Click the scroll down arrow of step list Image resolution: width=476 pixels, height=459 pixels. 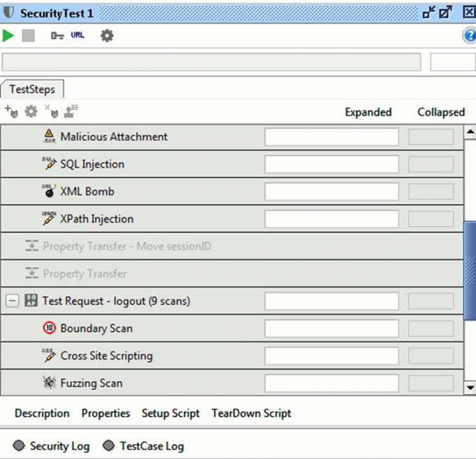(470, 387)
